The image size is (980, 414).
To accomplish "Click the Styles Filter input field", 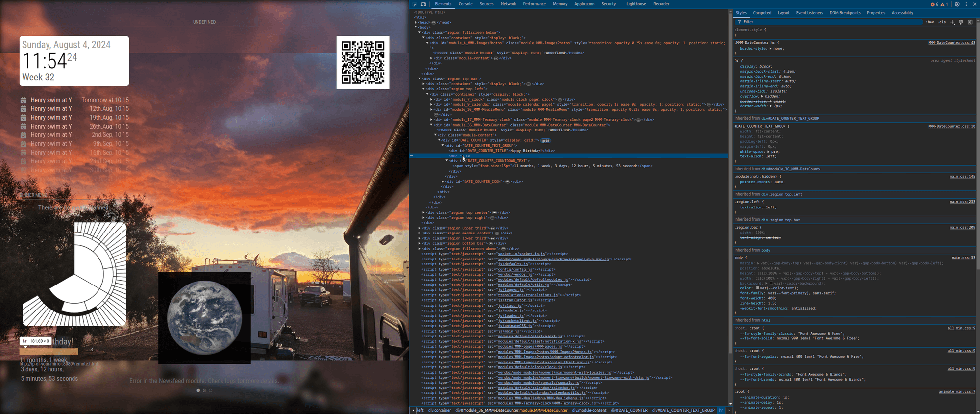I will 828,22.
